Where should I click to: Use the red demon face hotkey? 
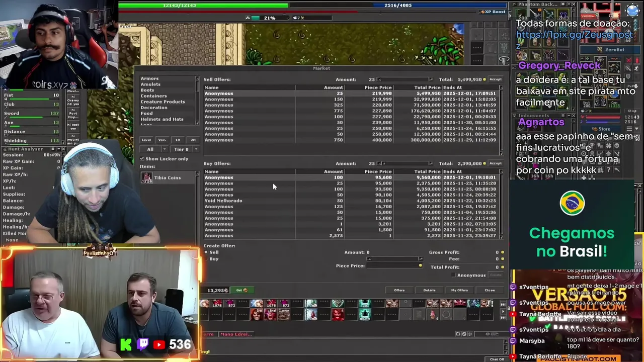(338, 315)
